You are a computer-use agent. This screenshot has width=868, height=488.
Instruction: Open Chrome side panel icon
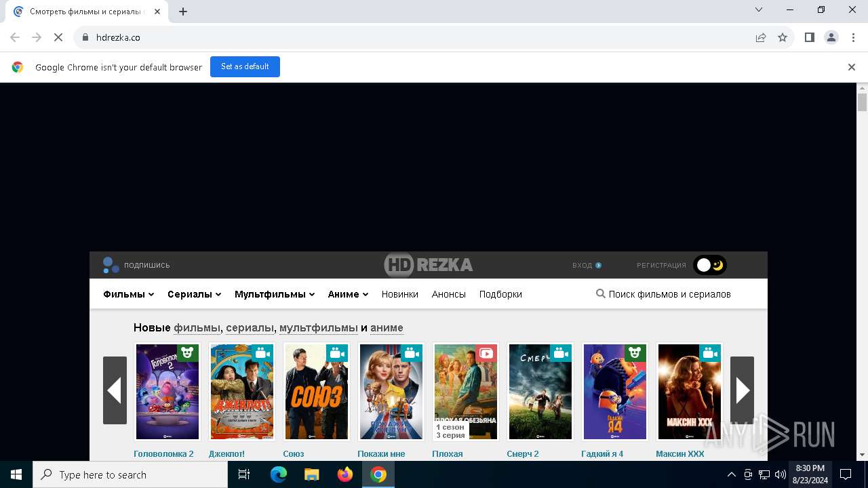[810, 37]
